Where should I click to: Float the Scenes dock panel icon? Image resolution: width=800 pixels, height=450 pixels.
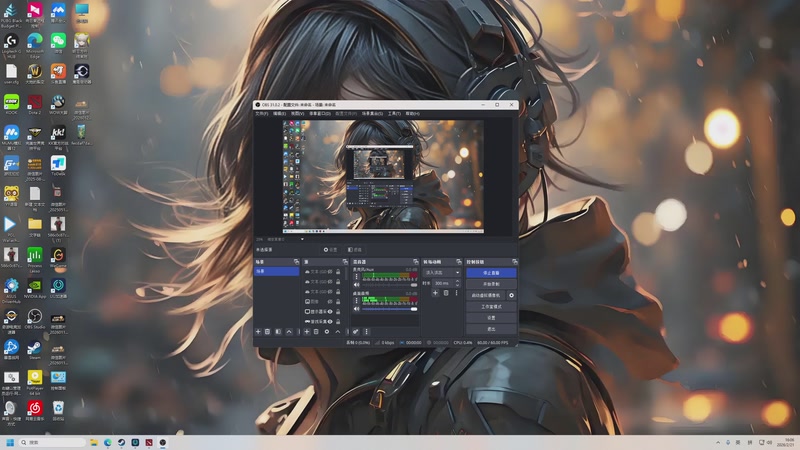click(x=296, y=262)
